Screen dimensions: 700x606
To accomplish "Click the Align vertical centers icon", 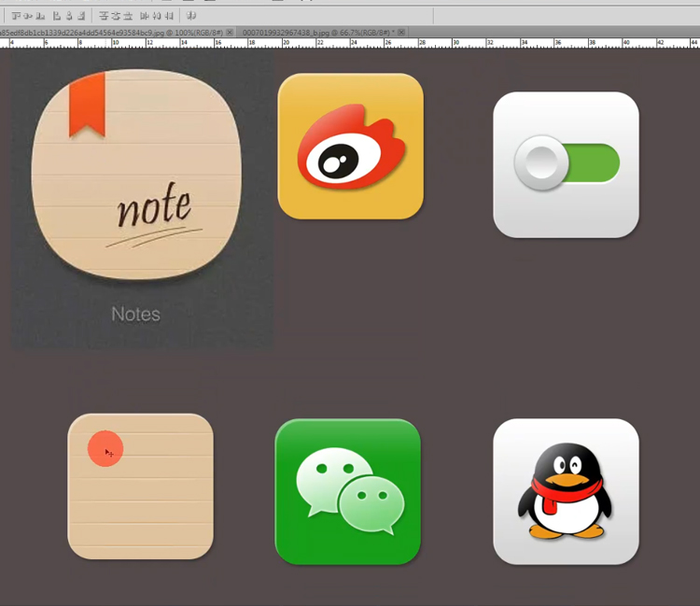I will pos(28,16).
